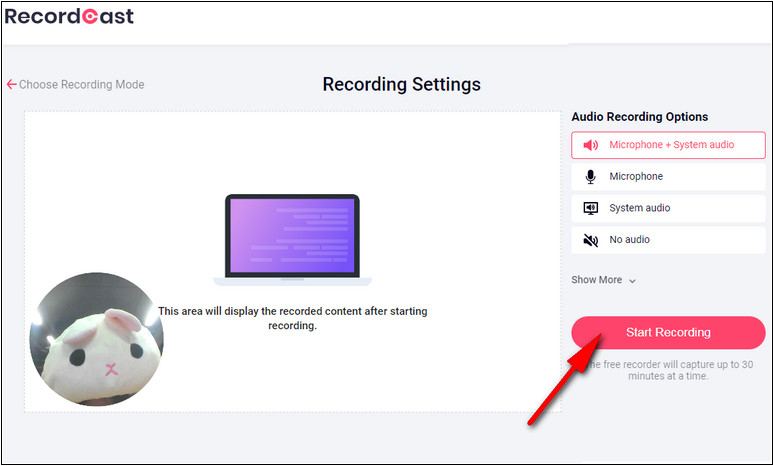
Task: Click the Recording Settings heading
Action: click(x=401, y=84)
